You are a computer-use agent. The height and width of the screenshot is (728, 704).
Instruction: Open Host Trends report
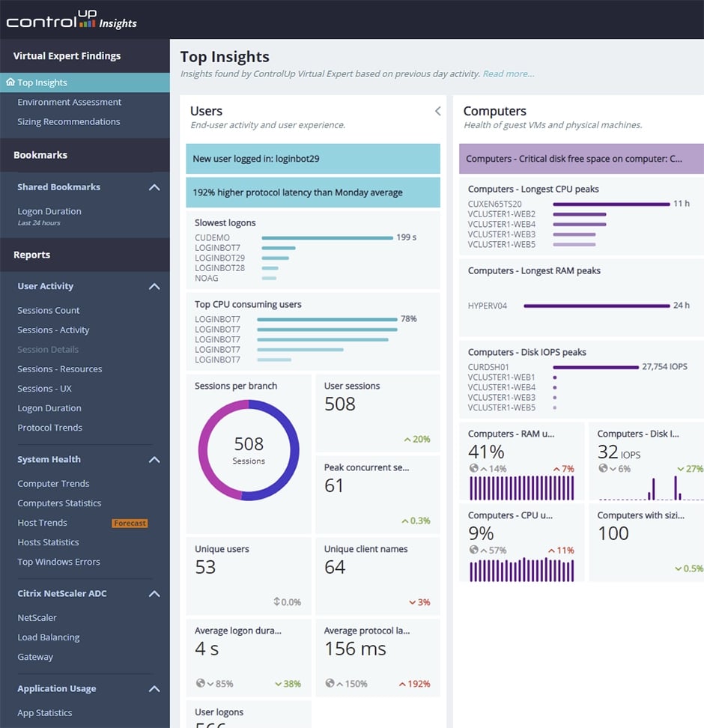click(42, 523)
